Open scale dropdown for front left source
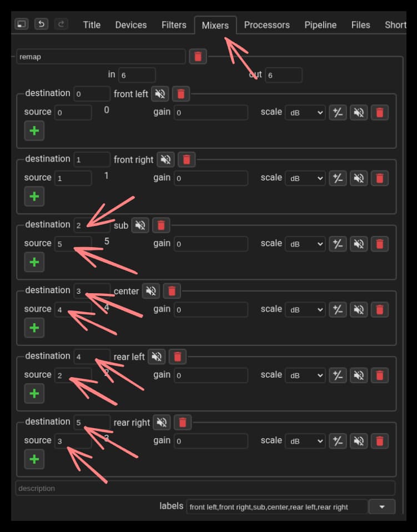Image resolution: width=417 pixels, height=532 pixels. pos(304,113)
